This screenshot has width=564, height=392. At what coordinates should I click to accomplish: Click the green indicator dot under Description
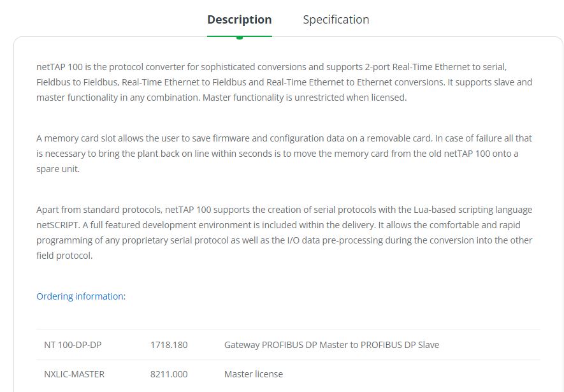tap(240, 38)
